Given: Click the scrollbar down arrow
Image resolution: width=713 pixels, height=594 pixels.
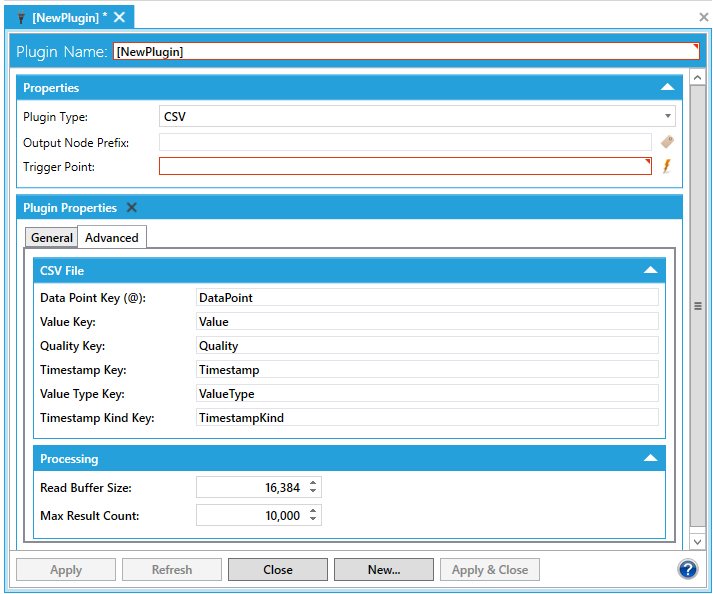Looking at the screenshot, I should (698, 541).
